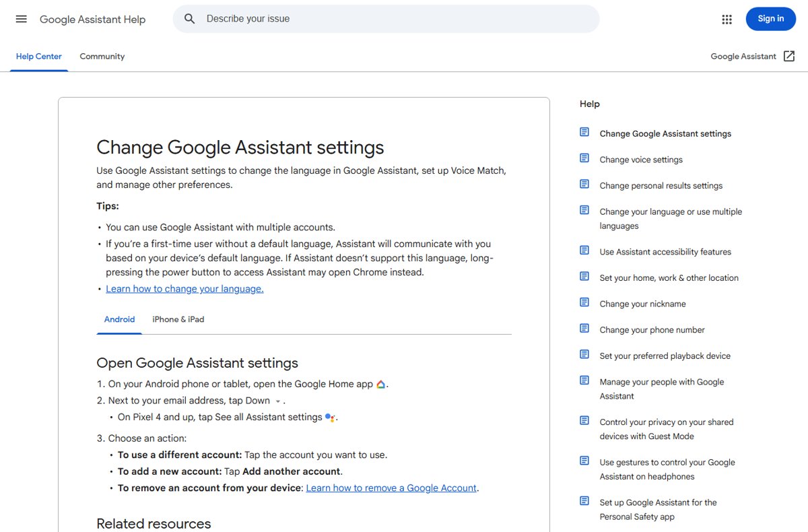
Task: Open Control your privacy with Guest Mode article
Action: [x=667, y=429]
